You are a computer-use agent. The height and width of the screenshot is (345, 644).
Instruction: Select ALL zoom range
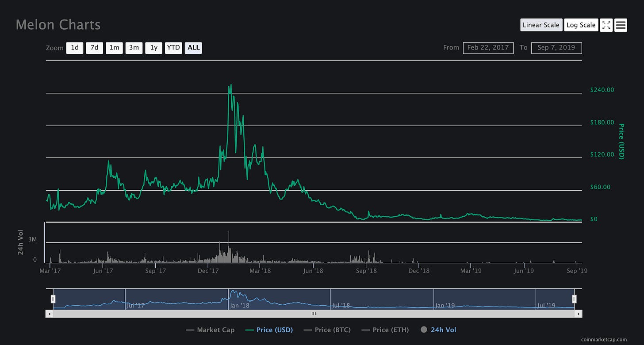tap(193, 48)
